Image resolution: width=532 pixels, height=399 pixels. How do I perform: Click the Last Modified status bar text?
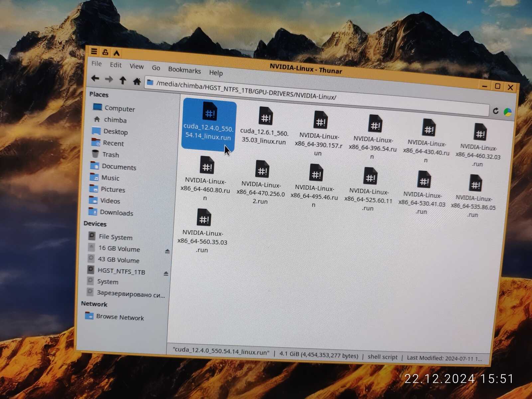(x=444, y=358)
